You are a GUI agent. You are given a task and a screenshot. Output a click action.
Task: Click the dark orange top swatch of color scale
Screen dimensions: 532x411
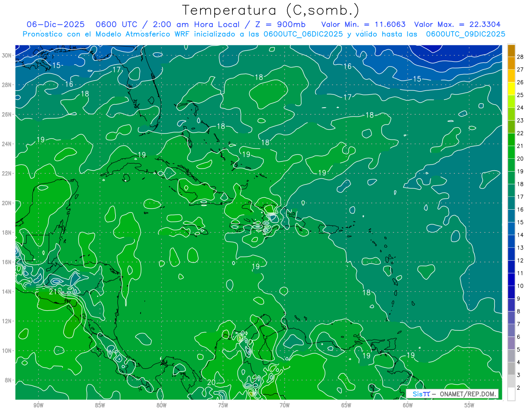[x=511, y=51]
